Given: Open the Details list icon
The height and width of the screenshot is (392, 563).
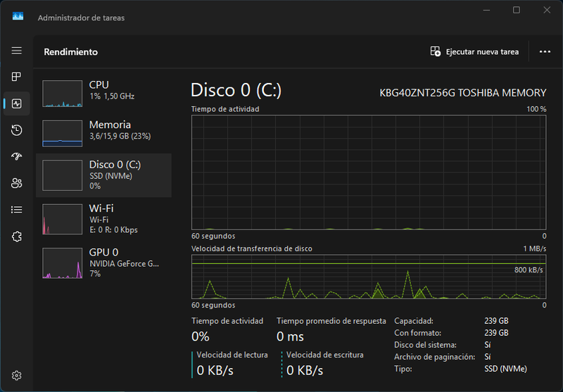Looking at the screenshot, I should (x=16, y=210).
